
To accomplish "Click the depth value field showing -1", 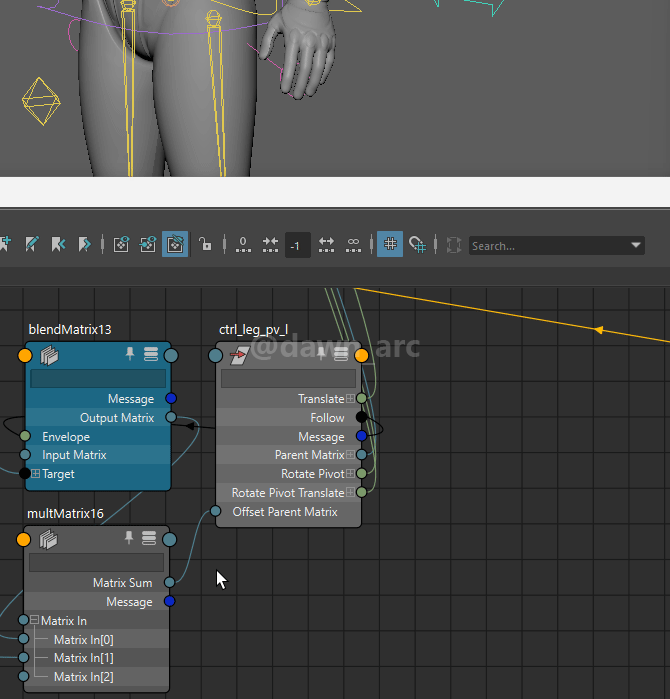I will coord(297,245).
